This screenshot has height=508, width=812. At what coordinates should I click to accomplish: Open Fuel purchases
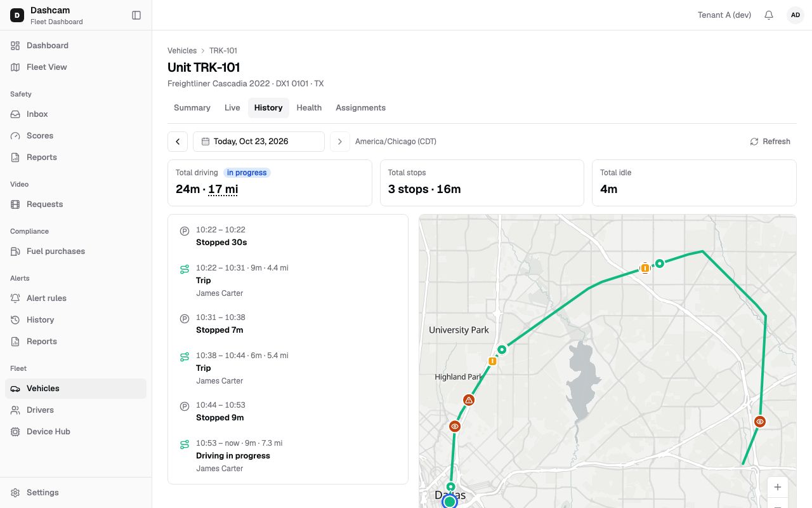75,251
